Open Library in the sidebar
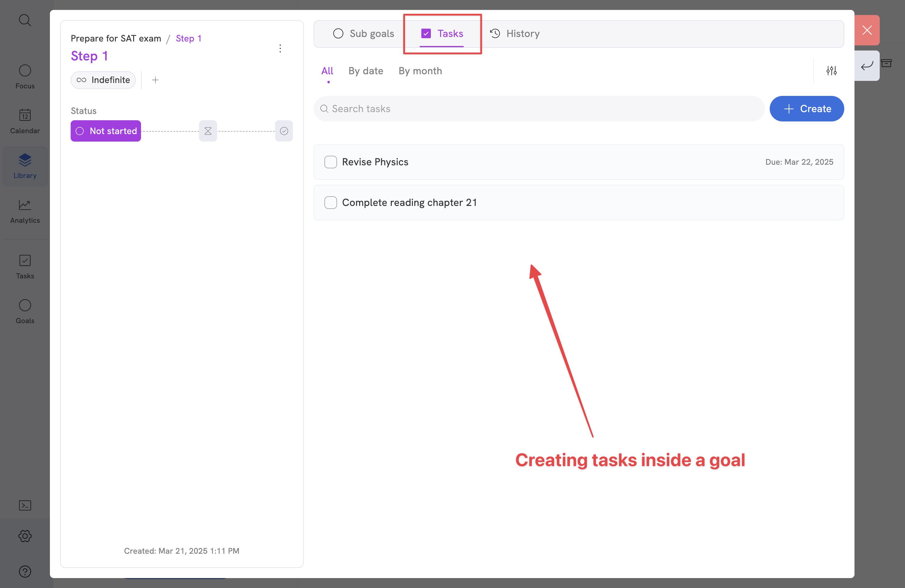905x588 pixels. 25,167
